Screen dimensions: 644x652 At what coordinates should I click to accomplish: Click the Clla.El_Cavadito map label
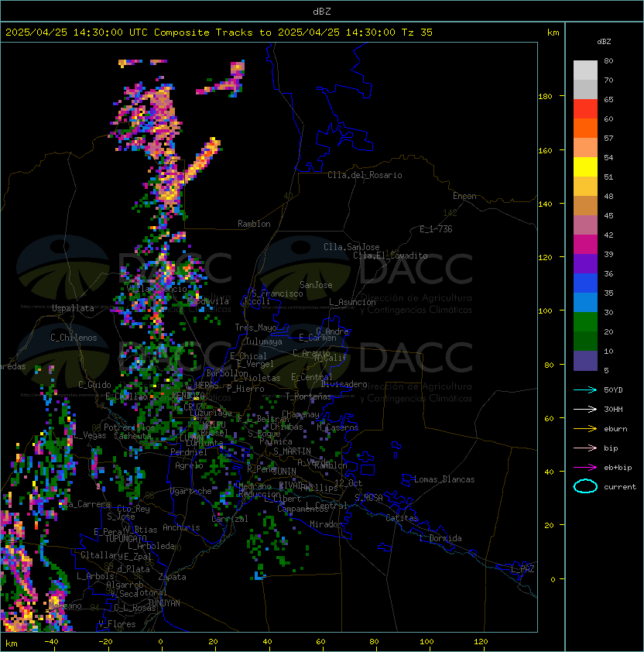(390, 256)
